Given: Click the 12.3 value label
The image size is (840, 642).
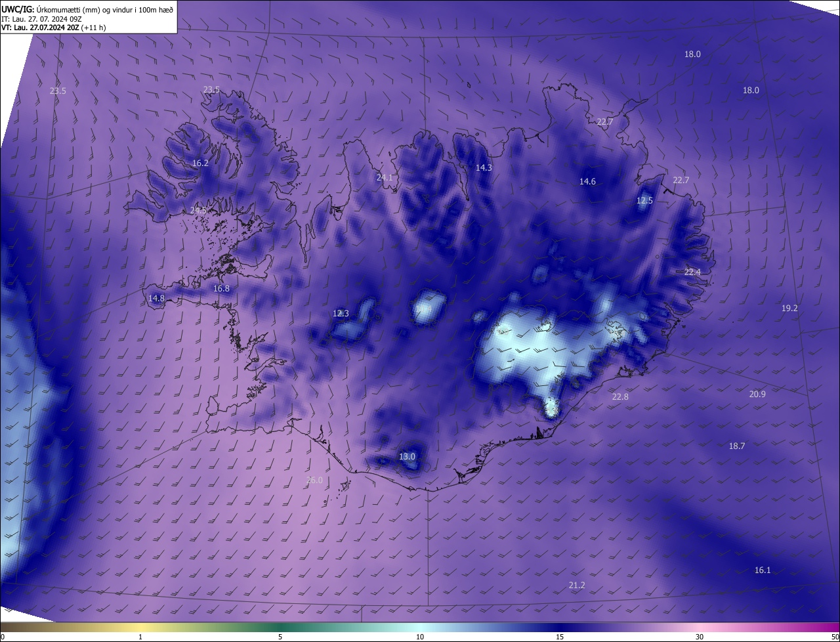Looking at the screenshot, I should [341, 313].
